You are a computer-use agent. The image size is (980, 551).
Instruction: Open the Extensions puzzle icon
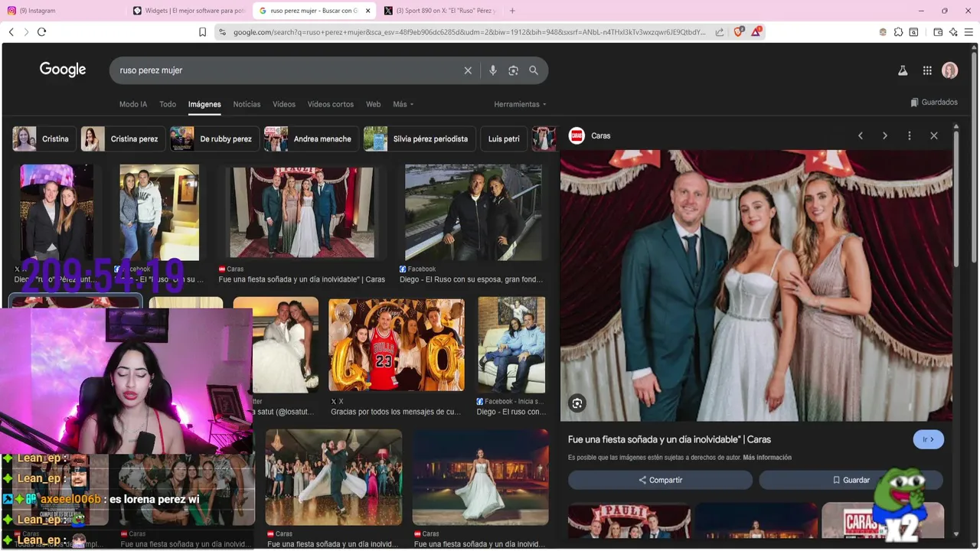[x=899, y=31]
